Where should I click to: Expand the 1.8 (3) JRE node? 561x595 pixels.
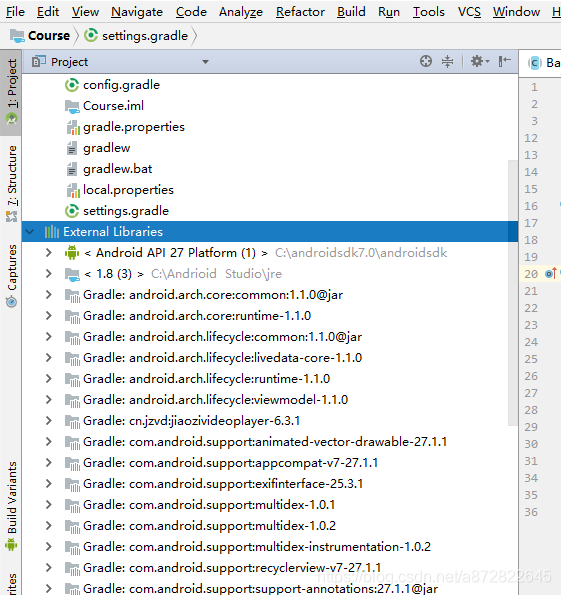click(49, 274)
